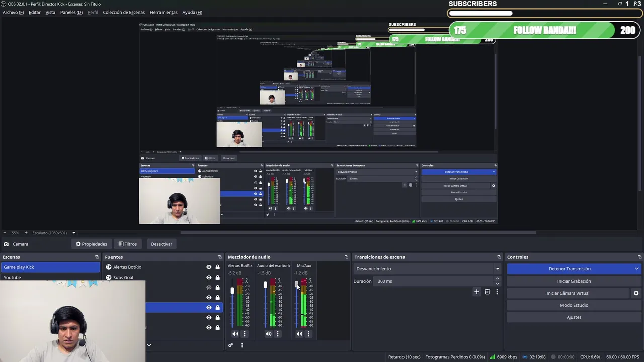
Task: Unlock the Subs Goal source padlock
Action: 217,277
